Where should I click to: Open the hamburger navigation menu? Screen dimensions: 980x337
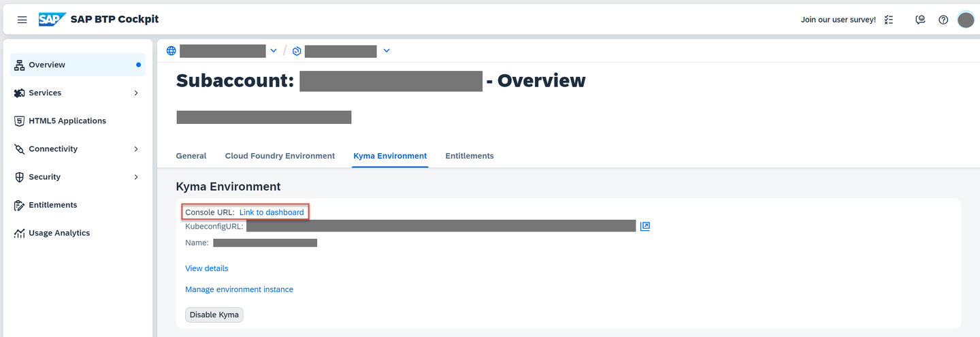(22, 20)
